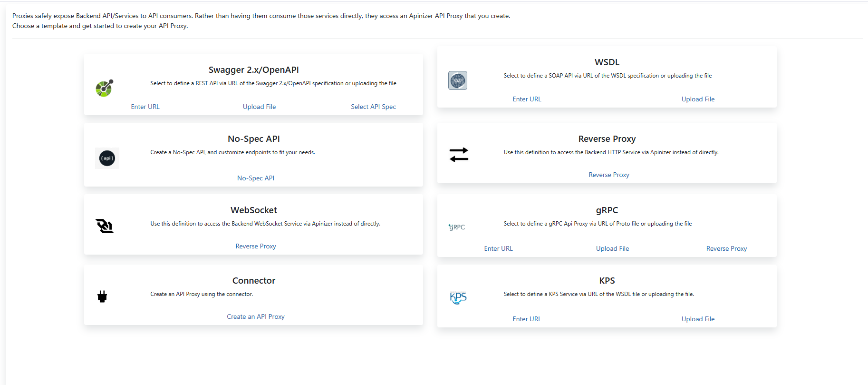This screenshot has width=868, height=385.
Task: Click the Swagger/OpenAPI logo icon
Action: coord(105,88)
